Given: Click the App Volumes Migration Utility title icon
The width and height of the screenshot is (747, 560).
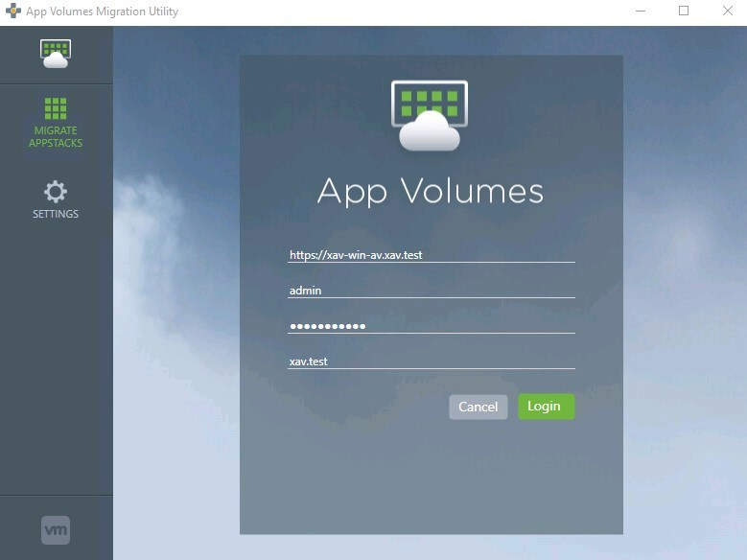Looking at the screenshot, I should (12, 11).
